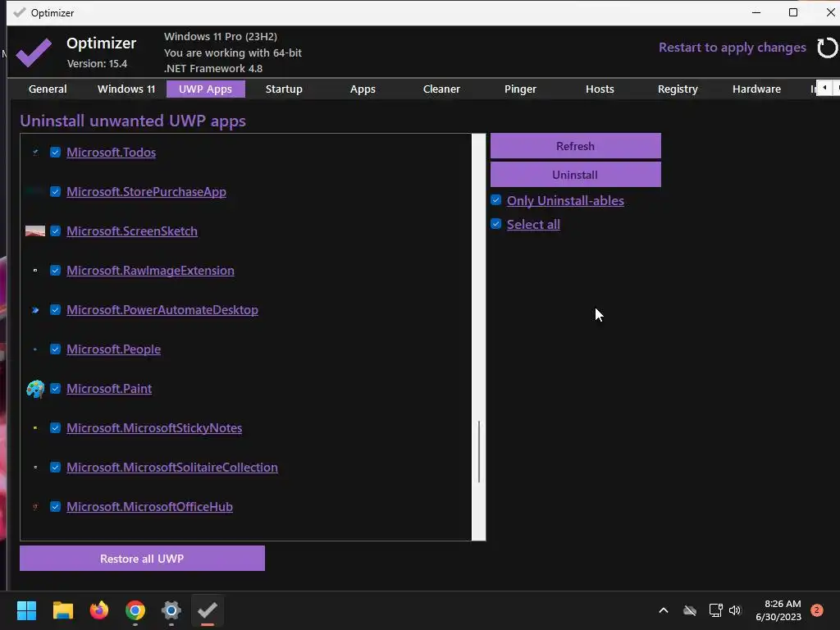Open the Cleaner tab
Viewport: 840px width, 630px height.
(441, 89)
